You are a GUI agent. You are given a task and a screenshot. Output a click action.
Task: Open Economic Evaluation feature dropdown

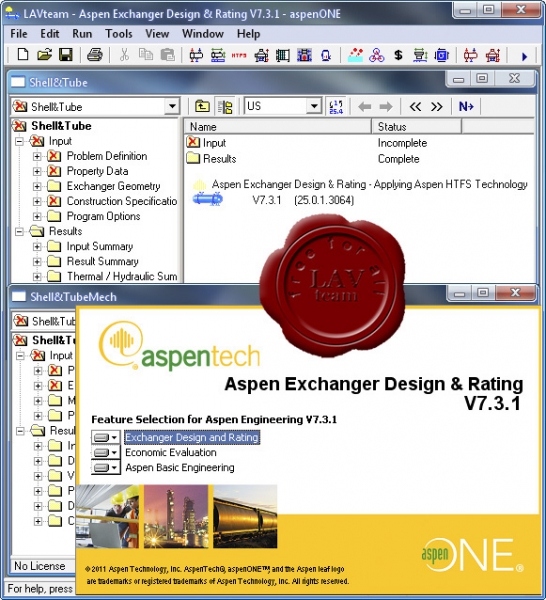point(106,452)
